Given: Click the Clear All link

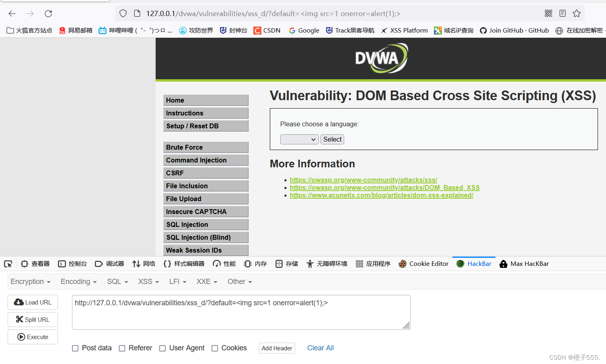Looking at the screenshot, I should click(320, 348).
